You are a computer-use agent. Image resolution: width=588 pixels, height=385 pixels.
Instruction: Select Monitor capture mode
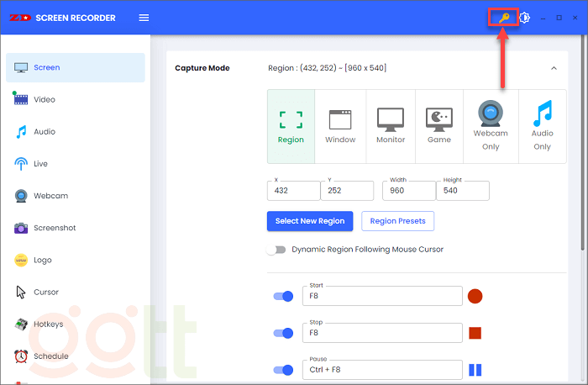[x=390, y=126]
